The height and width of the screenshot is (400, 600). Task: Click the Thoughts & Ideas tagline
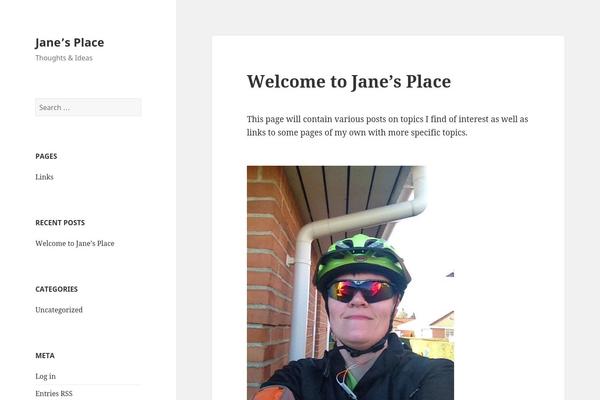pos(64,58)
